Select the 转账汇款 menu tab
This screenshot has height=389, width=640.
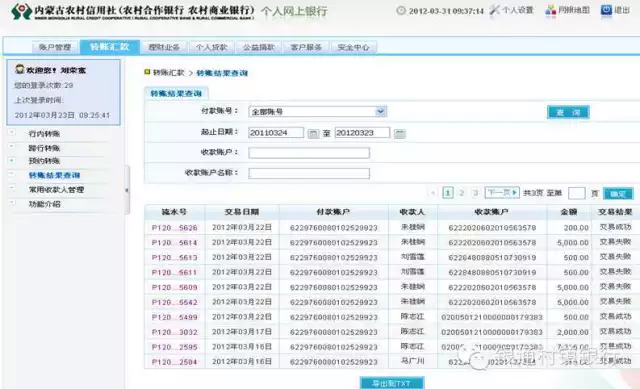(110, 47)
